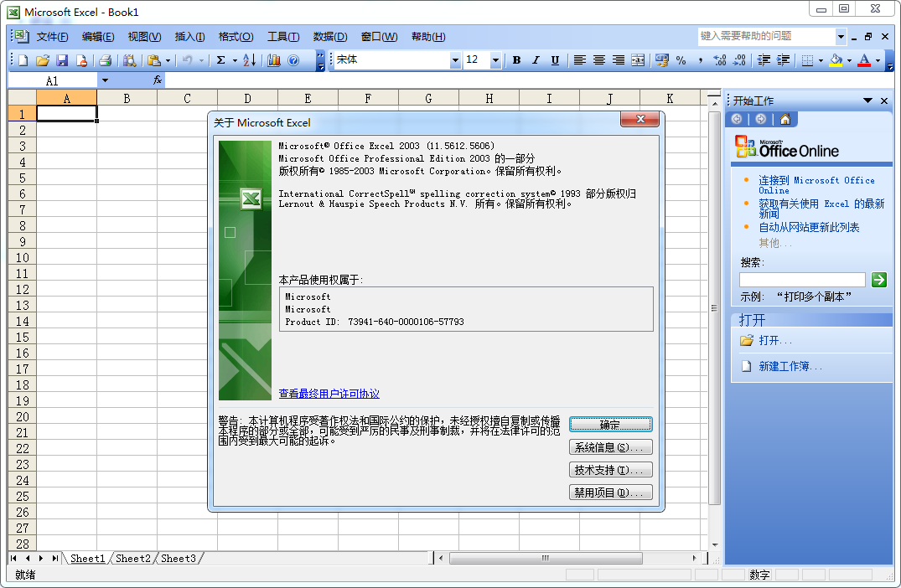Viewport: 901px width, 588px height.
Task: Open the 数据(D) menu
Action: (330, 37)
